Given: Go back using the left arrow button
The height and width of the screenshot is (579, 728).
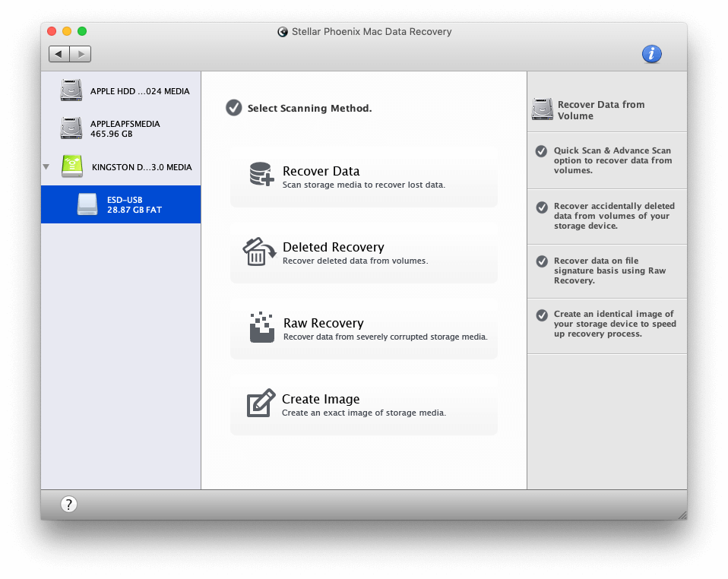Looking at the screenshot, I should click(x=59, y=54).
